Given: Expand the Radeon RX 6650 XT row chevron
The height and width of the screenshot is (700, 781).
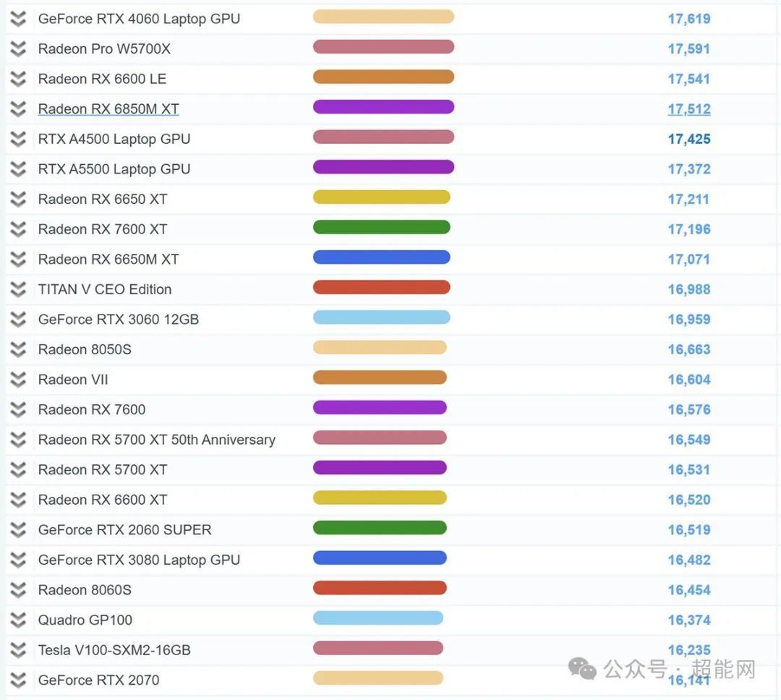Looking at the screenshot, I should pyautogui.click(x=18, y=200).
